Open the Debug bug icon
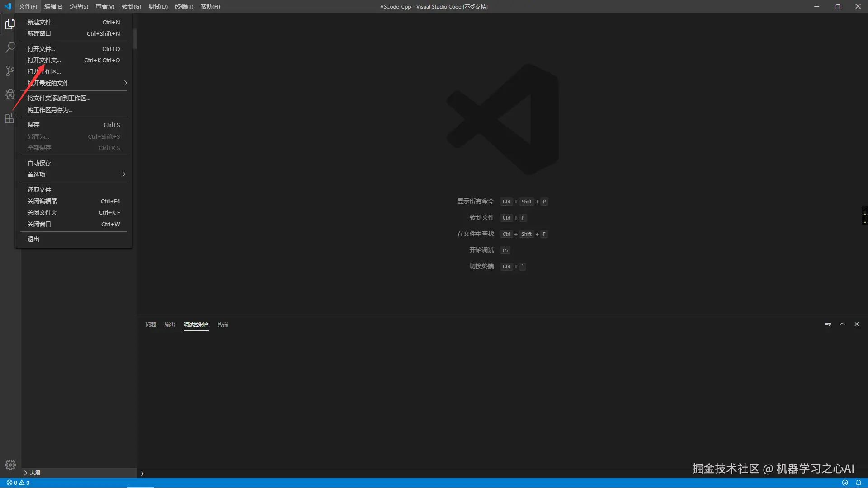The width and height of the screenshot is (868, 488). [x=10, y=94]
